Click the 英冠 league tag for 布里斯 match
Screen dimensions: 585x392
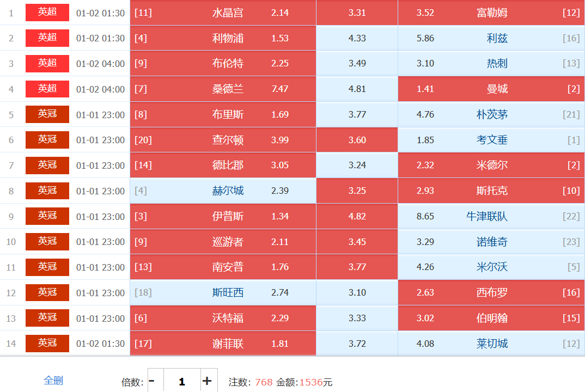pos(47,114)
